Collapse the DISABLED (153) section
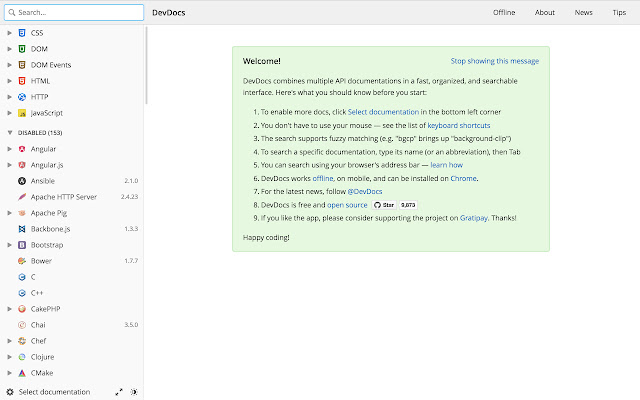Viewport: 640px width, 400px height. coord(10,133)
